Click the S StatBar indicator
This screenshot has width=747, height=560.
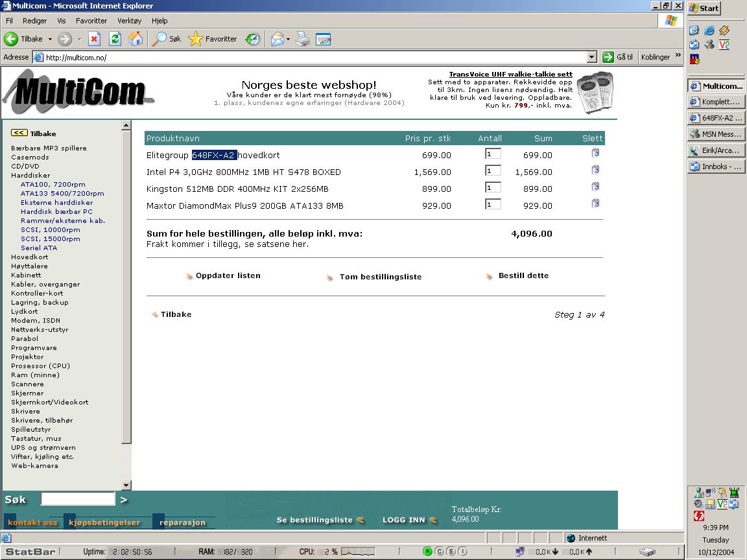coord(451,552)
